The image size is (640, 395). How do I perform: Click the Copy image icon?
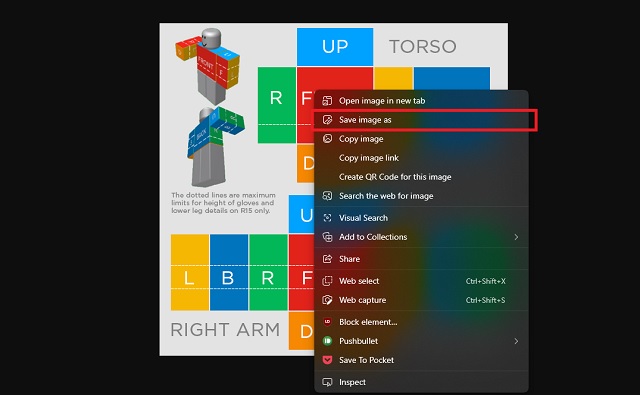[327, 139]
